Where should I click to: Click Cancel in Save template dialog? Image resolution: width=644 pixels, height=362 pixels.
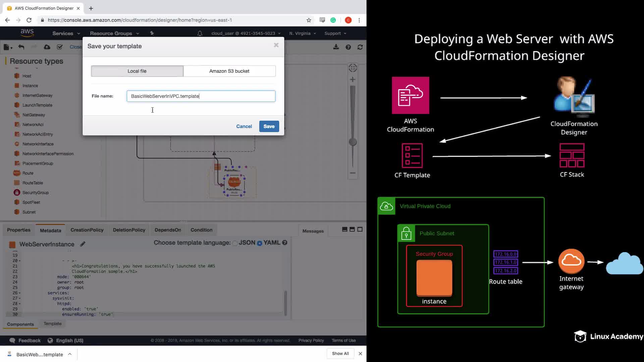click(x=244, y=126)
